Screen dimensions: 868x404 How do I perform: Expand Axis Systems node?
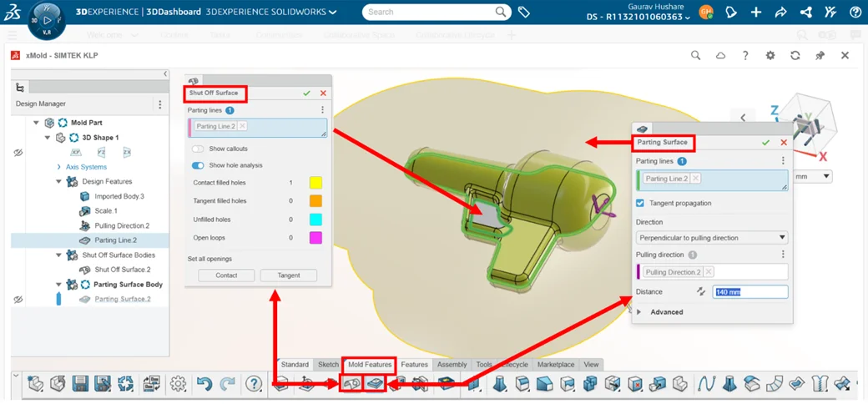point(59,167)
